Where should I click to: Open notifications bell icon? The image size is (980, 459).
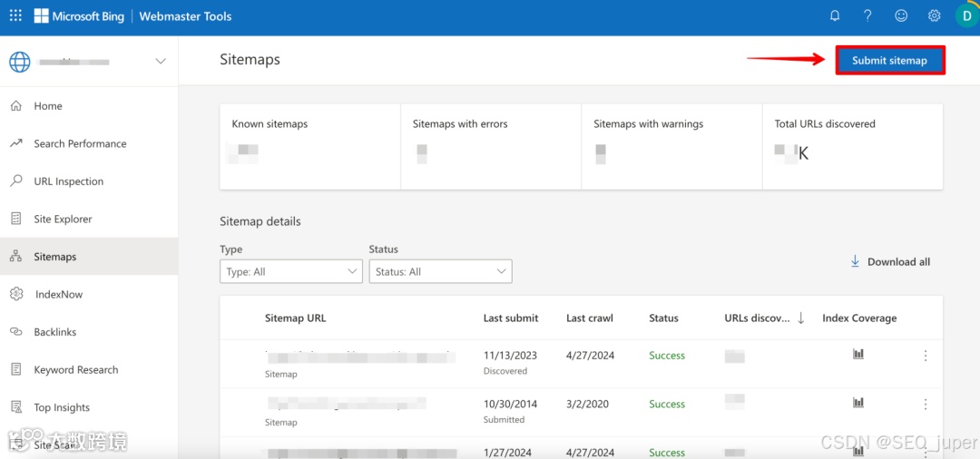[835, 16]
